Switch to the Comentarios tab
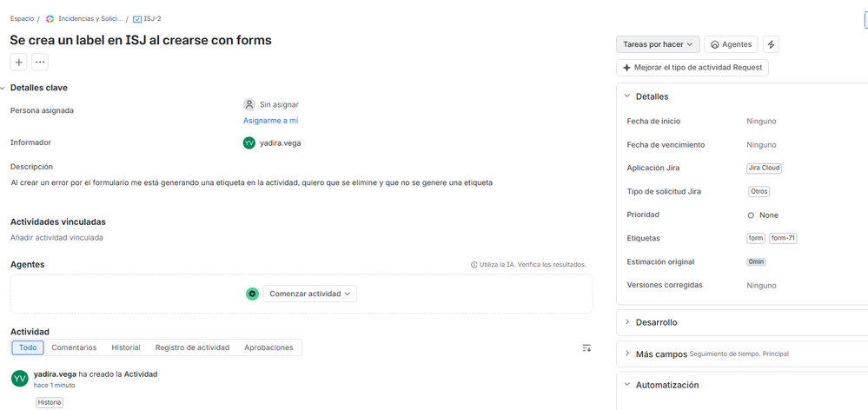 point(74,347)
